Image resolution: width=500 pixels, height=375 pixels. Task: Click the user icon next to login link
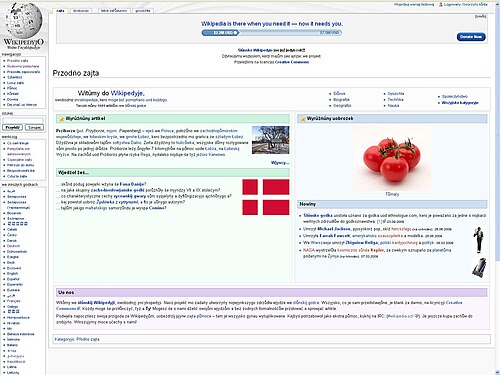[x=441, y=4]
